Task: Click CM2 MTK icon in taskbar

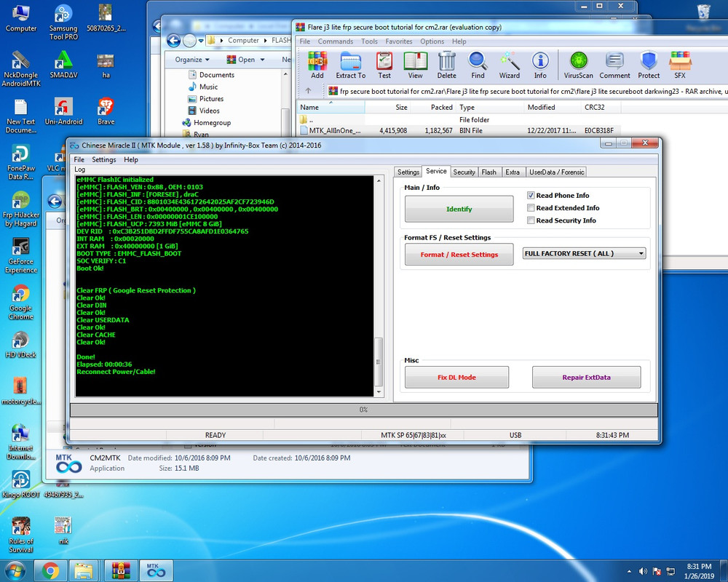Action: point(156,570)
